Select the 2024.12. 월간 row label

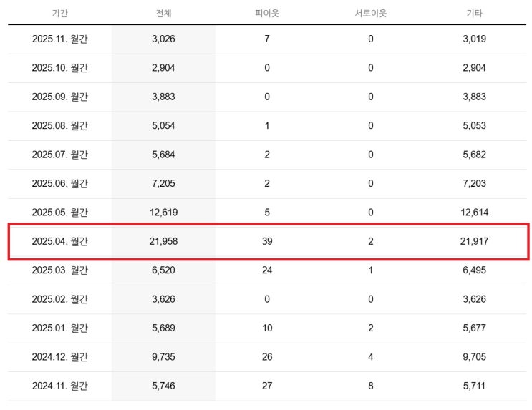(x=59, y=357)
